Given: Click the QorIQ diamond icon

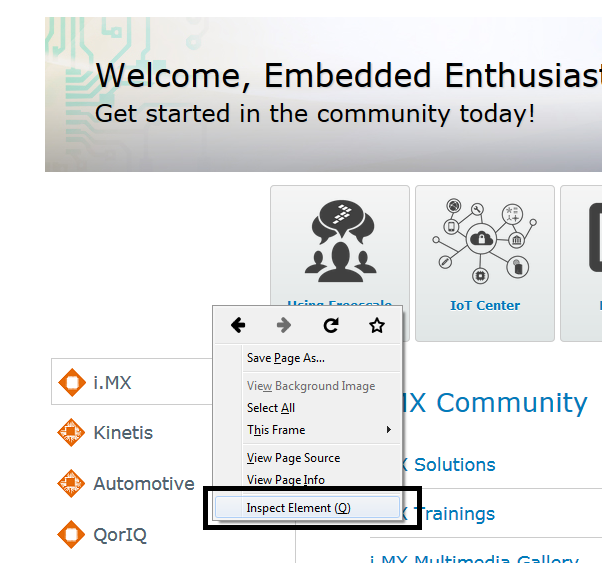Looking at the screenshot, I should coord(71,534).
